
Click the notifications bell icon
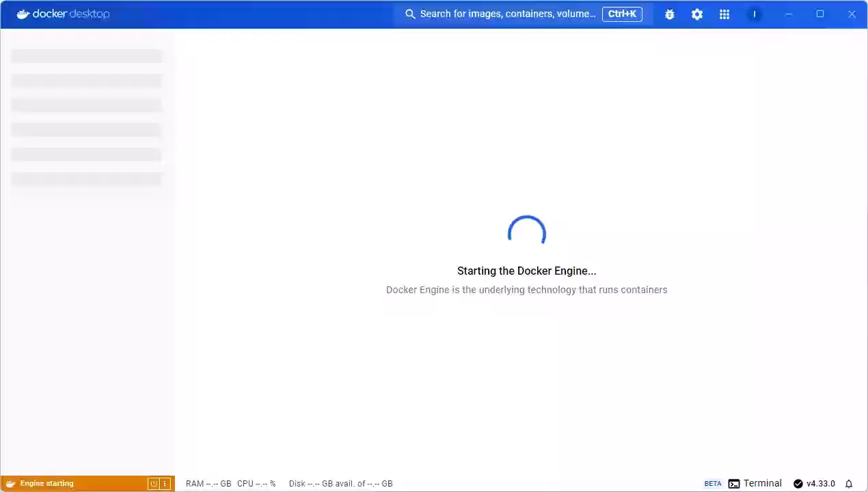[849, 484]
